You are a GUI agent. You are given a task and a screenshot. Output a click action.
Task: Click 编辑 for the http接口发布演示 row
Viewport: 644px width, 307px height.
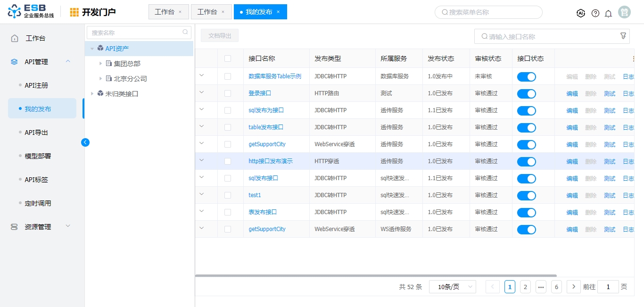(x=572, y=161)
